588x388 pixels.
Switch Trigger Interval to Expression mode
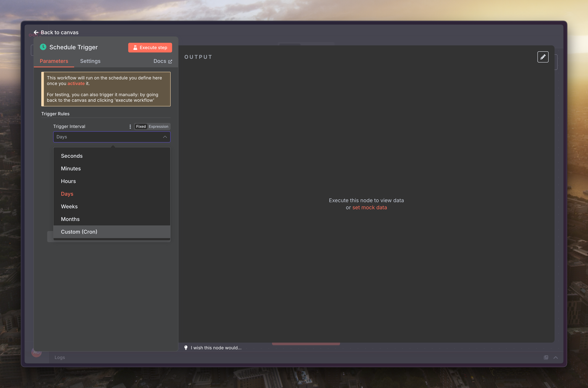pos(159,126)
